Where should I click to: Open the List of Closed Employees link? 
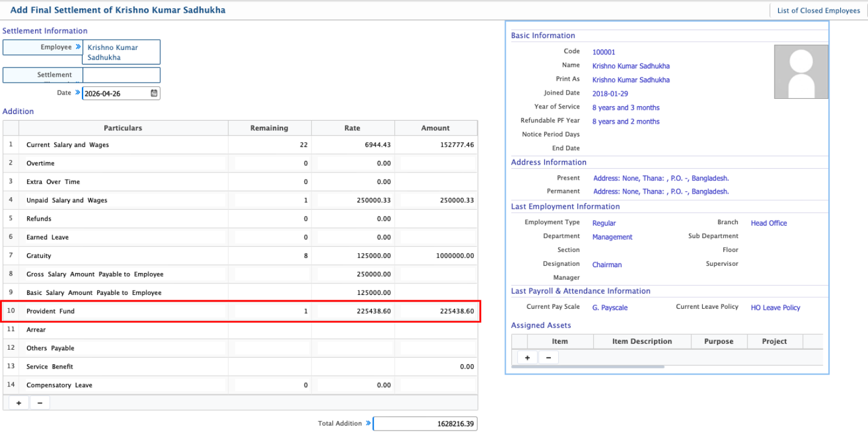(x=818, y=10)
